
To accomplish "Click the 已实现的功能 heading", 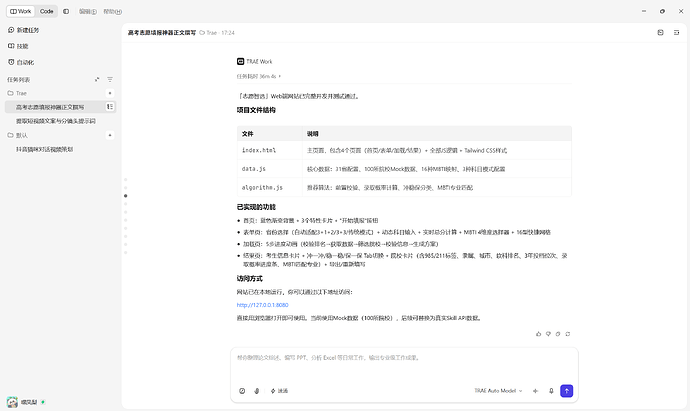I will [256, 207].
